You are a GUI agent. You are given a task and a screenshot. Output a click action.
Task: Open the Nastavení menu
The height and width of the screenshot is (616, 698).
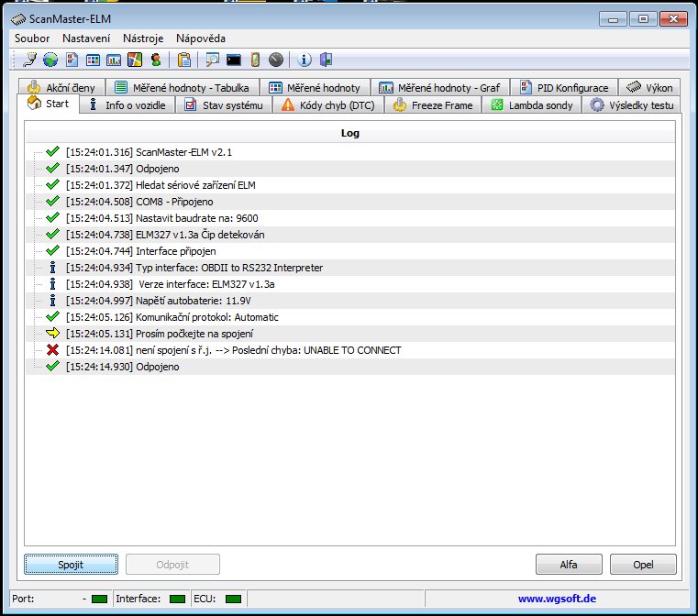pyautogui.click(x=86, y=38)
